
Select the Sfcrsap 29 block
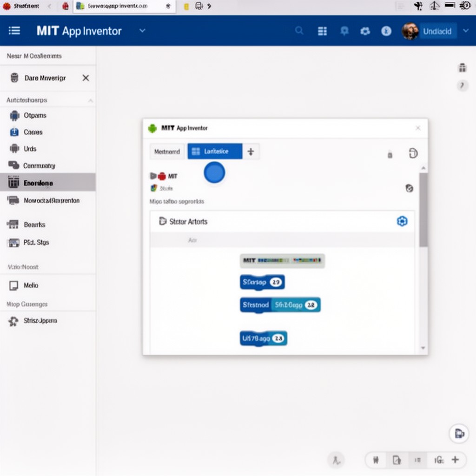[262, 282]
